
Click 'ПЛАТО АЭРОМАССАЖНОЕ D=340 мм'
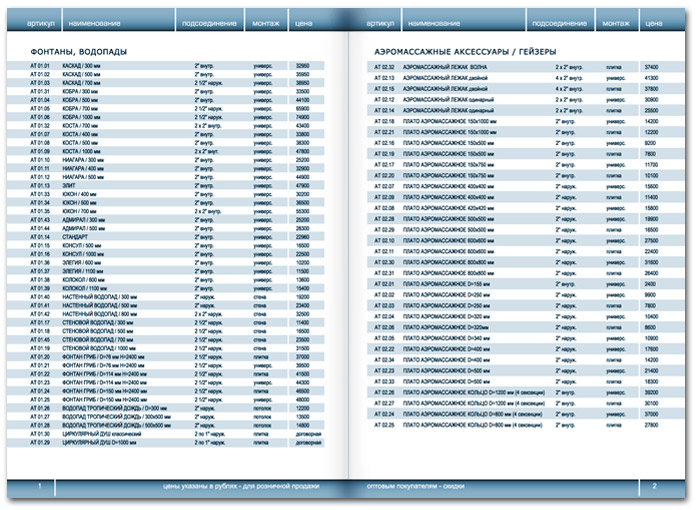pyautogui.click(x=446, y=338)
